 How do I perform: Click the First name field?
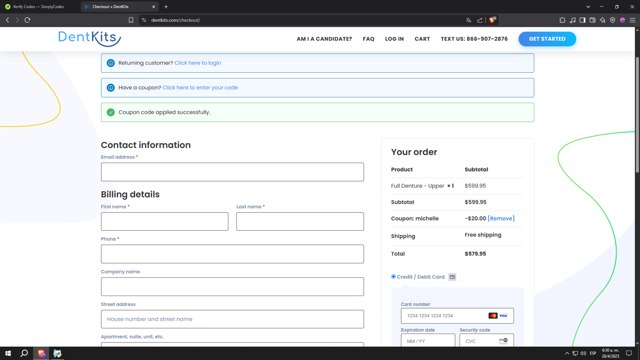(x=164, y=221)
